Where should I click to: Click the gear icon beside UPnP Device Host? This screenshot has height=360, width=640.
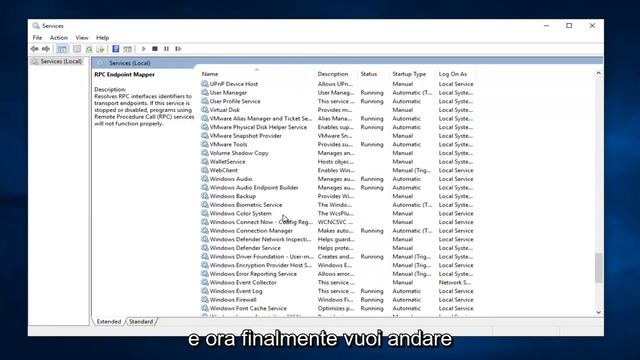(x=205, y=84)
